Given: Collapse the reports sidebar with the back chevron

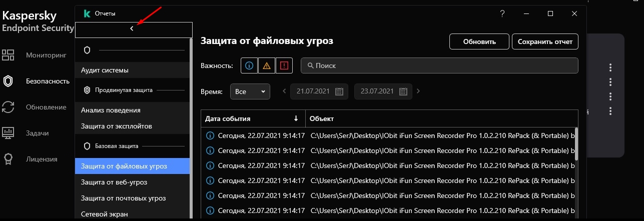Looking at the screenshot, I should (132, 29).
